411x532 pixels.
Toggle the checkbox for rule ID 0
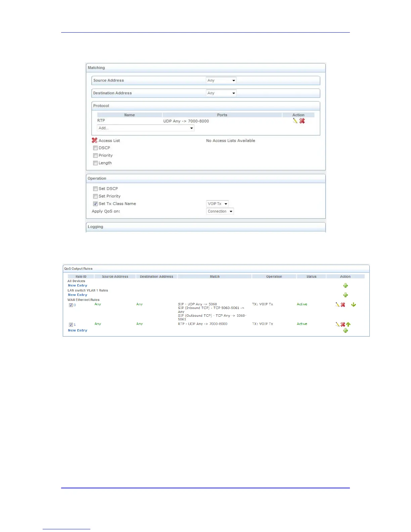[71, 305]
